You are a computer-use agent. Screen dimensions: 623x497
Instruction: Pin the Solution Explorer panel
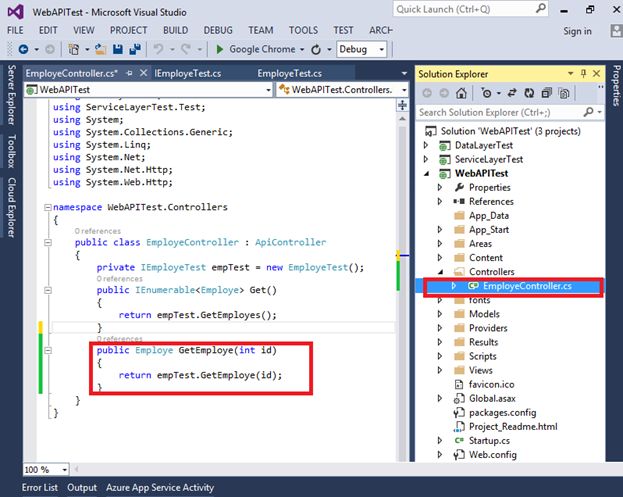pyautogui.click(x=583, y=73)
